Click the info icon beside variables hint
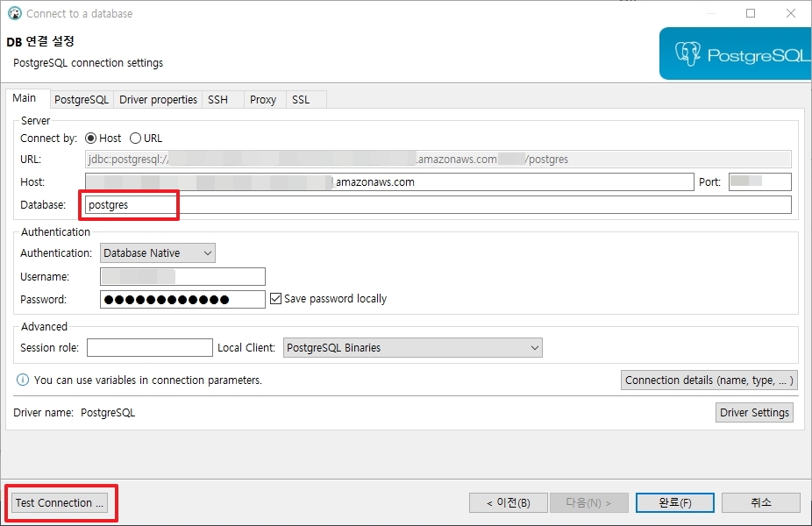 click(23, 380)
